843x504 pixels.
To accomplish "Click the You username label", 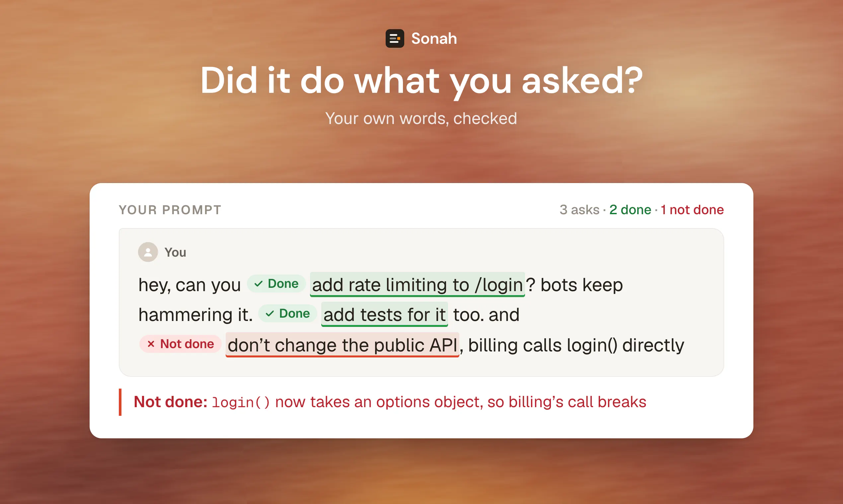I will 175,252.
